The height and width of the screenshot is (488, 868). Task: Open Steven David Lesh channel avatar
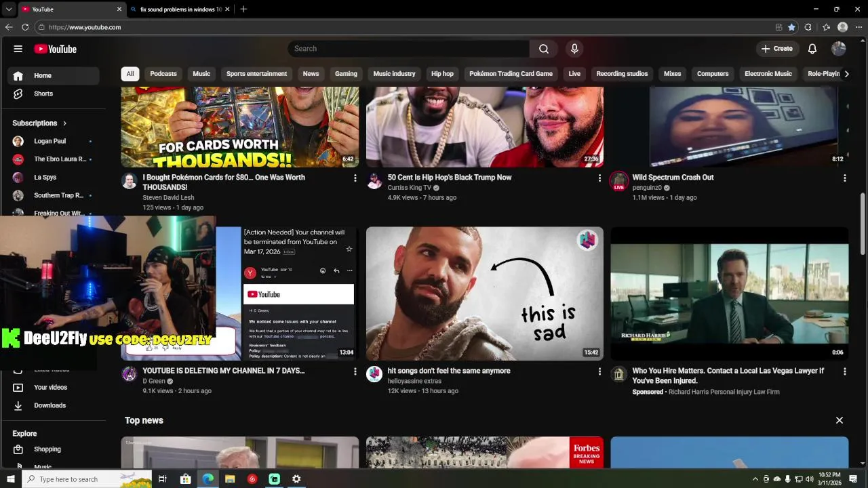tap(129, 181)
